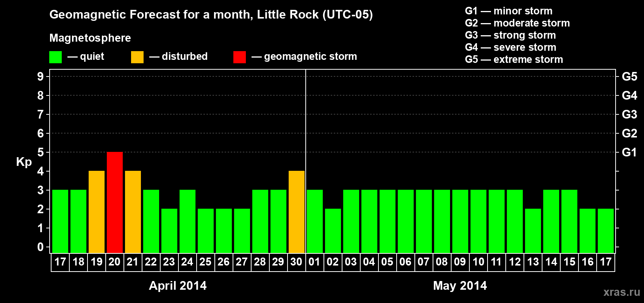The width and height of the screenshot is (644, 303).
Task: Select the green bar for May 02
Action: tap(333, 231)
